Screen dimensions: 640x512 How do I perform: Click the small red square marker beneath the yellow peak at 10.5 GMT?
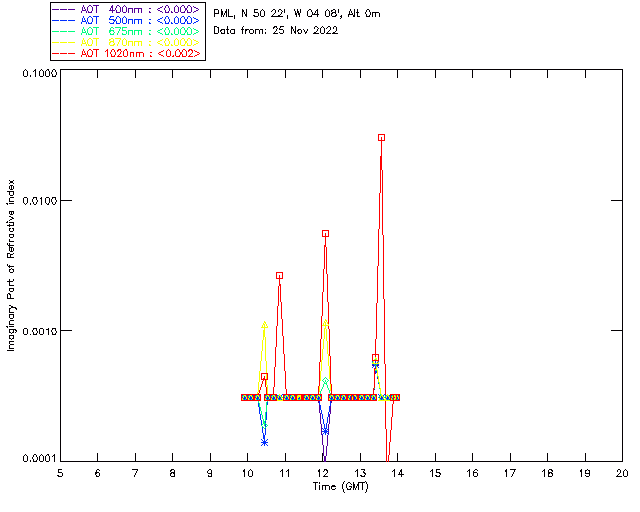(x=264, y=376)
